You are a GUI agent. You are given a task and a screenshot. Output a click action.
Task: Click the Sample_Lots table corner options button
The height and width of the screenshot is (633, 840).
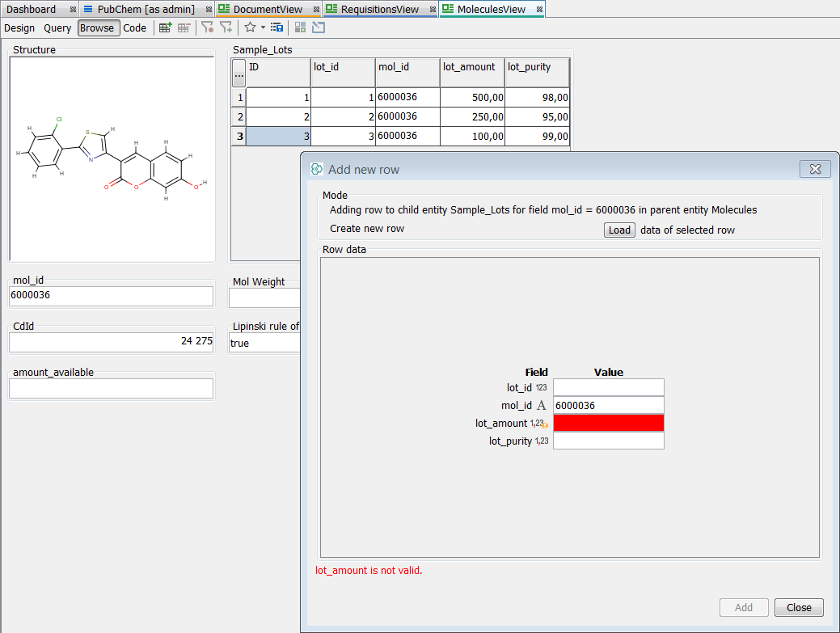click(238, 72)
